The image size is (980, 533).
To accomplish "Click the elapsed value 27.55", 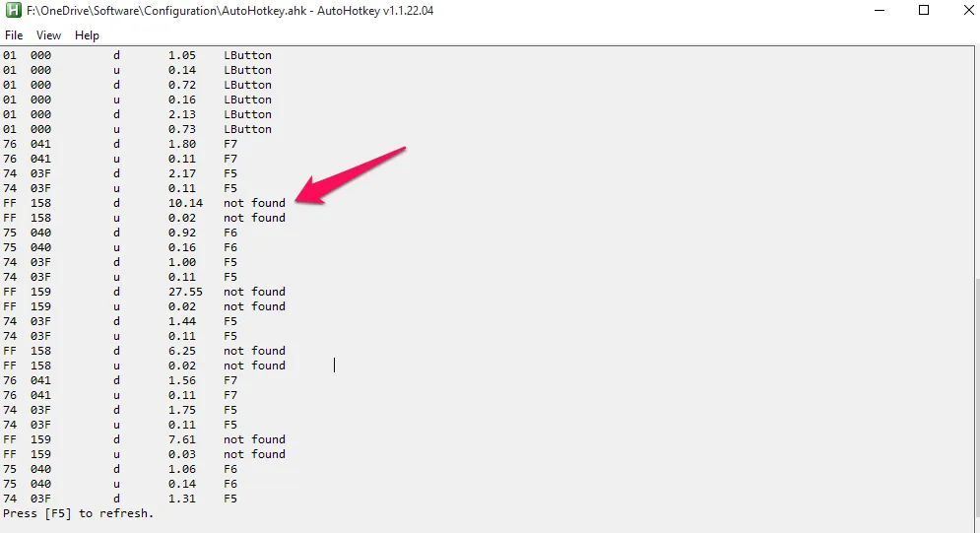I will click(x=185, y=292).
